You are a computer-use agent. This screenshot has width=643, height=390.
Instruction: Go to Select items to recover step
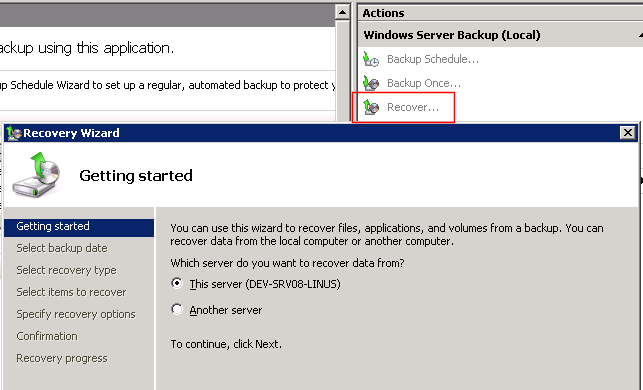(71, 292)
